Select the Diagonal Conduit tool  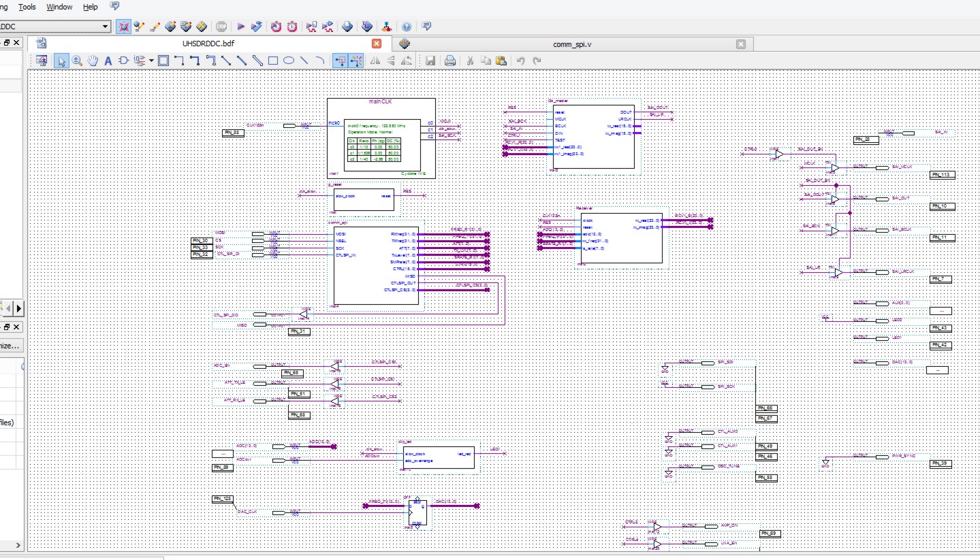[x=257, y=61]
